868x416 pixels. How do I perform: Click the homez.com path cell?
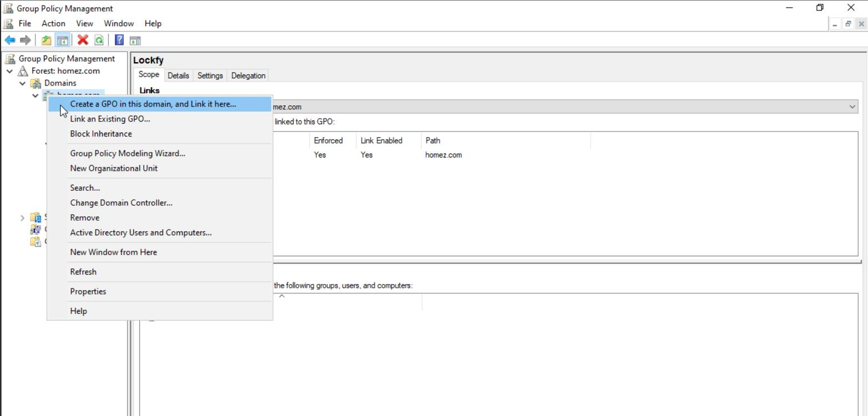[x=443, y=155]
